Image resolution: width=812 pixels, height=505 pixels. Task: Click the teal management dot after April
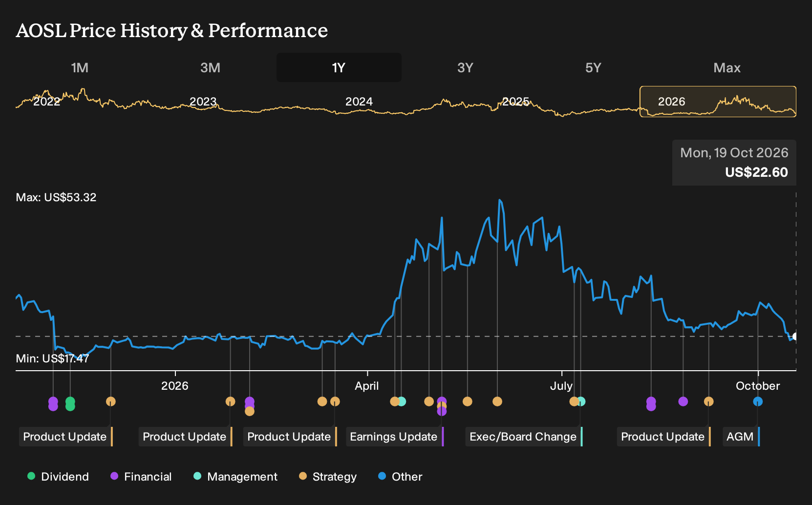(x=402, y=401)
